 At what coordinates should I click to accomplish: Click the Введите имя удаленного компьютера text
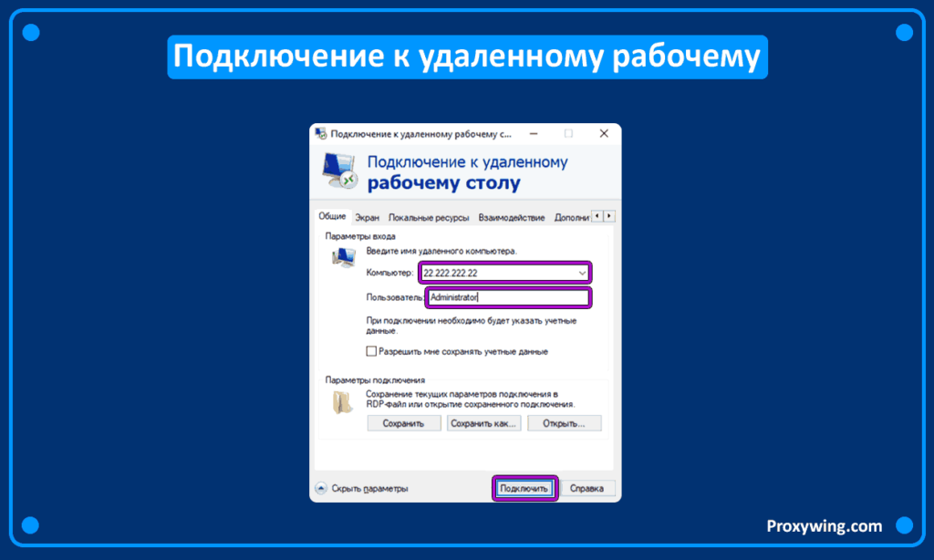[441, 252]
